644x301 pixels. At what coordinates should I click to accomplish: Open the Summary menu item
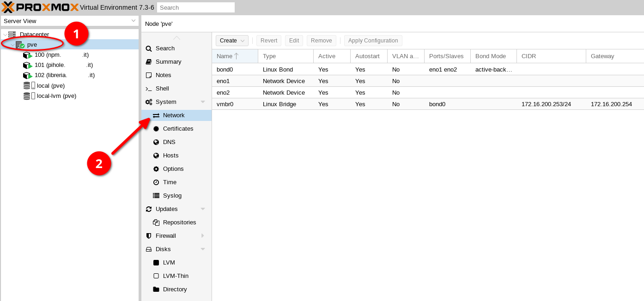point(176,62)
